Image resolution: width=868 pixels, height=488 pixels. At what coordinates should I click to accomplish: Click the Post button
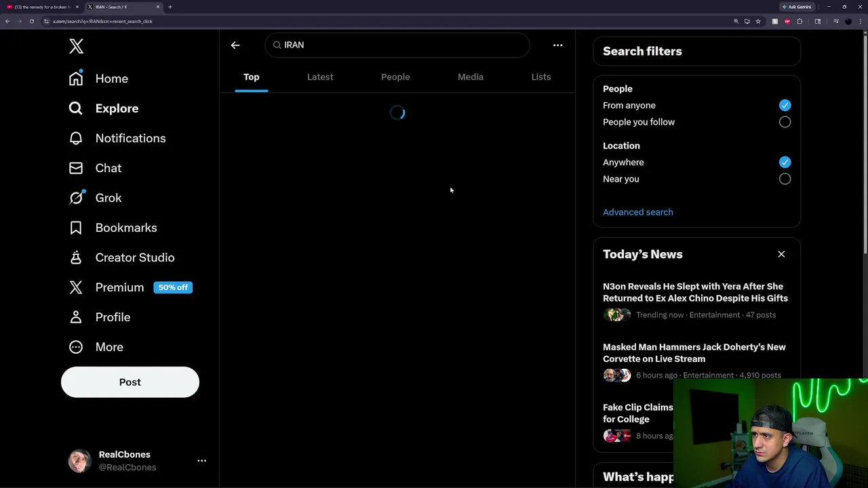click(130, 382)
